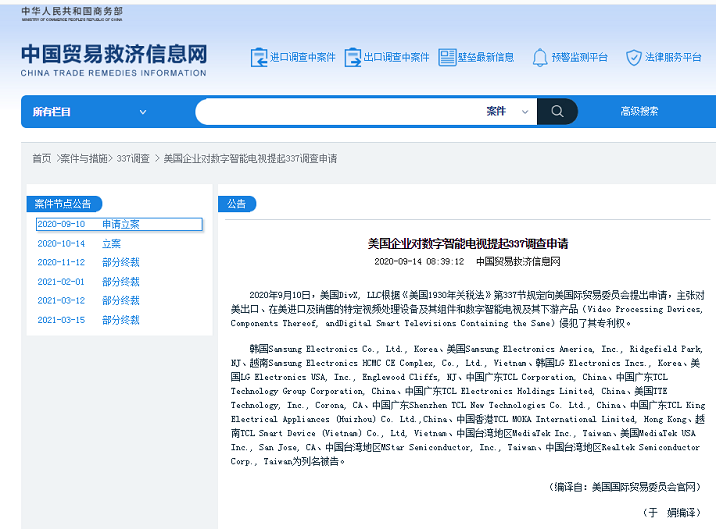This screenshot has width=716, height=529.
Task: Select the 案件节点公告 tab
Action: (x=63, y=204)
